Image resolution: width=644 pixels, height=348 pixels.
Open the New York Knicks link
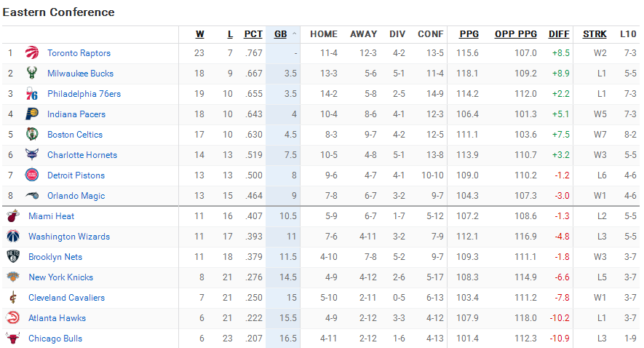tap(60, 277)
